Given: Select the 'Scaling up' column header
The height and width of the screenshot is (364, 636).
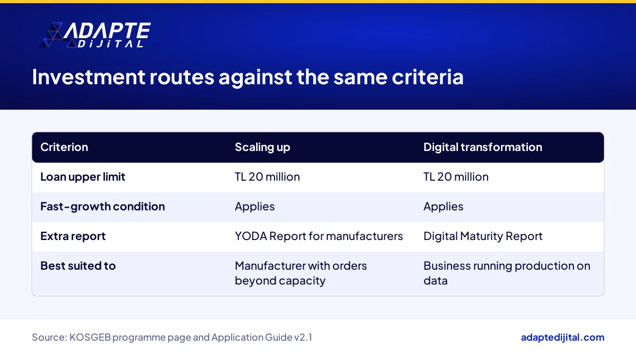Looking at the screenshot, I should pyautogui.click(x=262, y=147).
